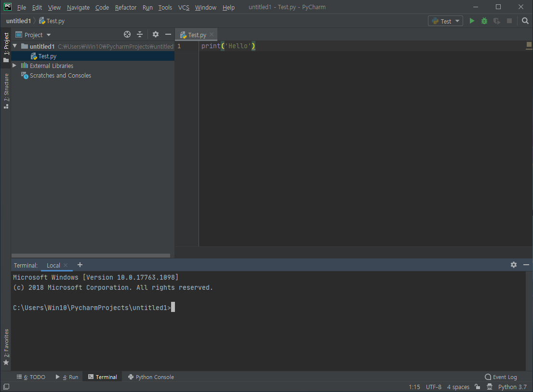Image resolution: width=533 pixels, height=392 pixels.
Task: Select External Libraries tree item
Action: pos(52,66)
